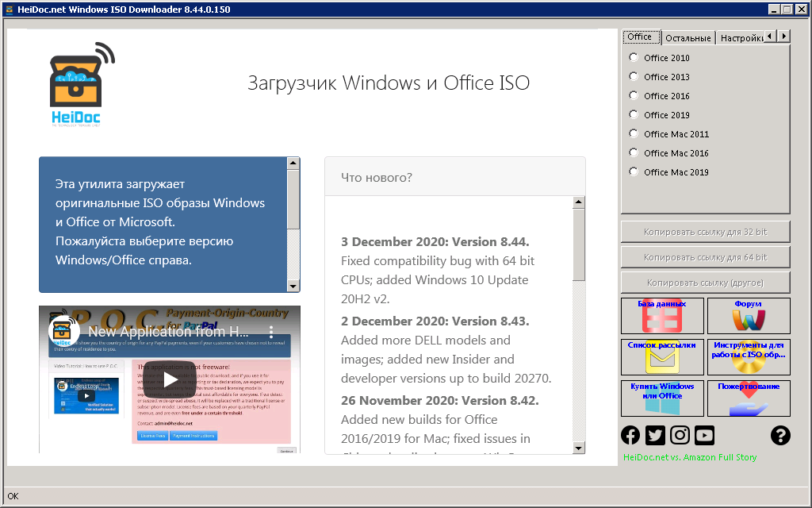
Task: Select the Office Mac 2019 radio button
Action: click(x=634, y=171)
